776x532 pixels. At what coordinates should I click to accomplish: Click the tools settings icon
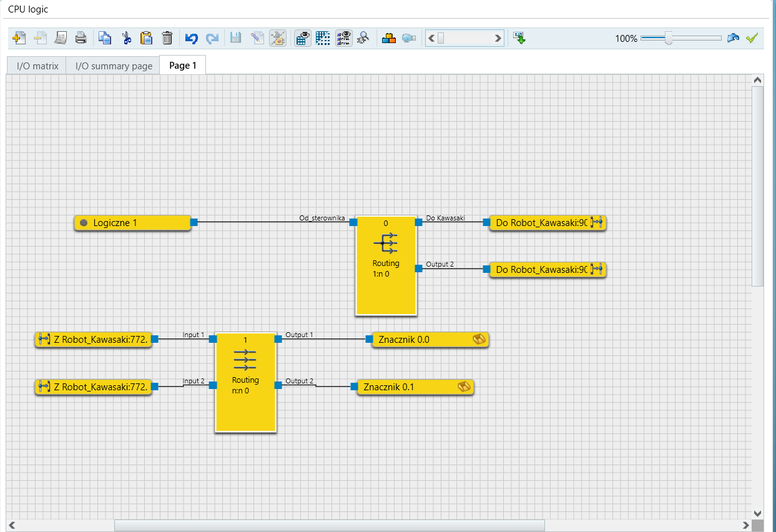[278, 38]
